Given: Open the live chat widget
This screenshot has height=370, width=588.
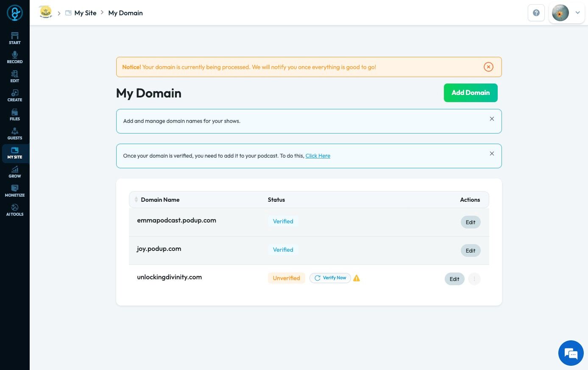Looking at the screenshot, I should coord(571,353).
